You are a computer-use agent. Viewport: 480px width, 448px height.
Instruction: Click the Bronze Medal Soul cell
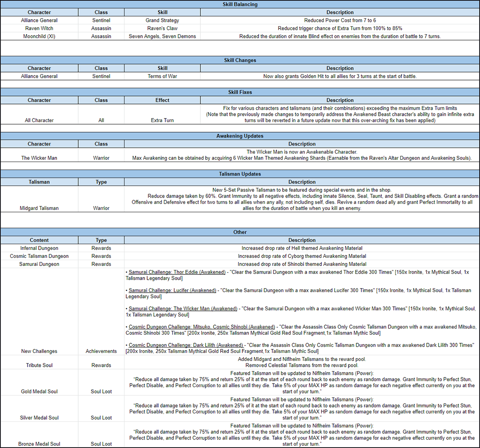click(x=39, y=444)
